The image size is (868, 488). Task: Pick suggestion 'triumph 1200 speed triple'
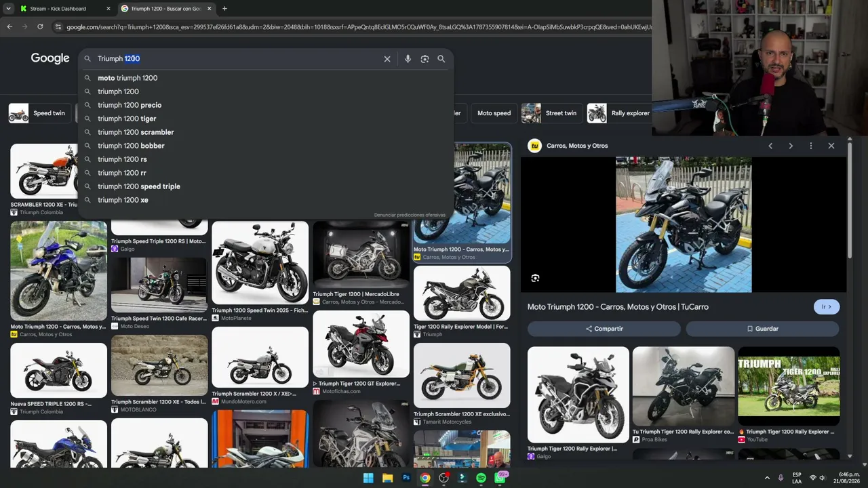pyautogui.click(x=266, y=186)
